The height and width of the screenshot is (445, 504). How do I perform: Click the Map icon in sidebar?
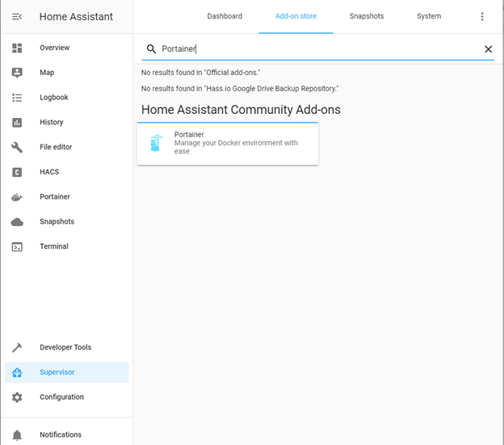point(17,73)
